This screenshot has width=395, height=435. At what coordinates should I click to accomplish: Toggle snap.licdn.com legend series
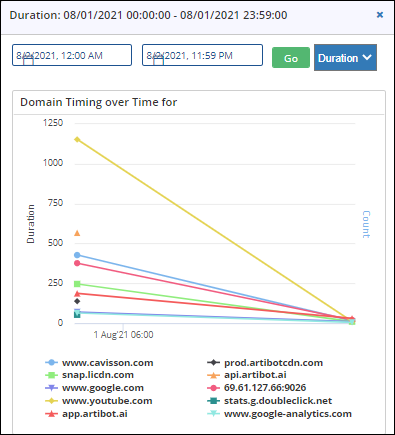click(x=89, y=375)
